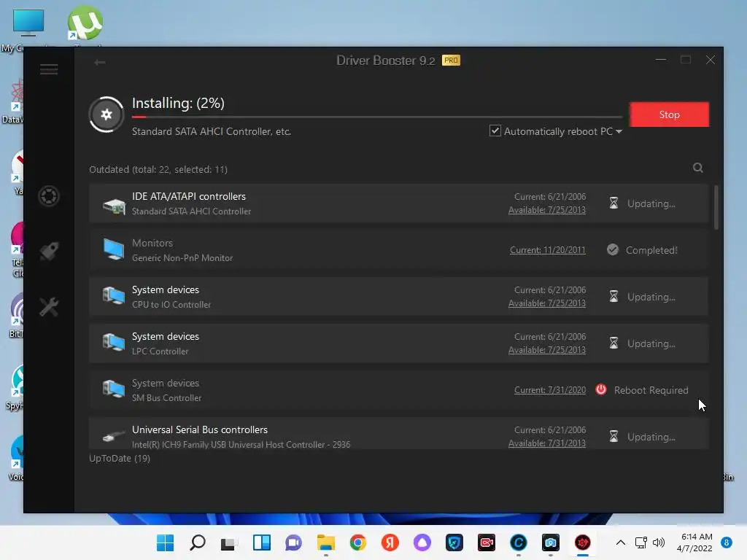Click the Outdated (total: 22, selected: 11) header

(158, 169)
